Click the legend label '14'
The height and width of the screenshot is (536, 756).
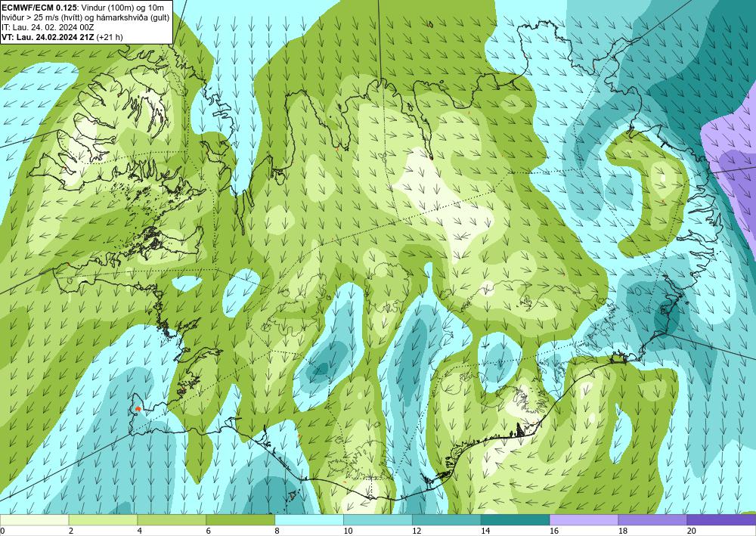(x=485, y=531)
